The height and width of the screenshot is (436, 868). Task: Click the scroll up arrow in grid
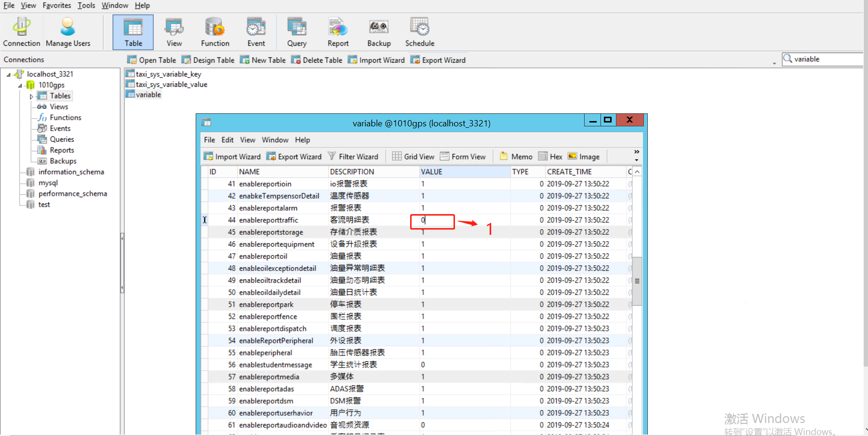point(637,172)
